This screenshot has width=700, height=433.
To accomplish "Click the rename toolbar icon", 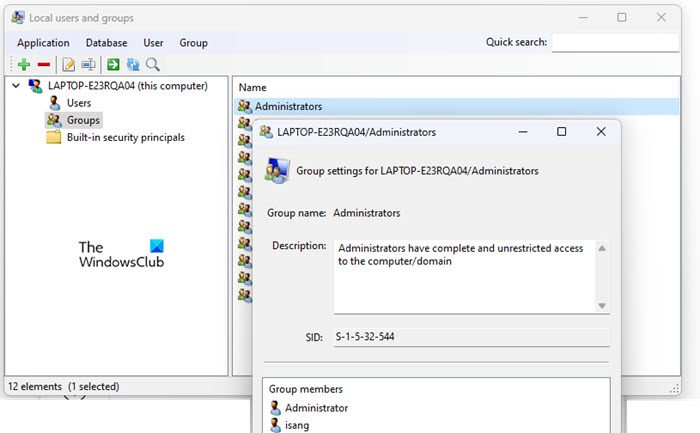I will coord(88,65).
